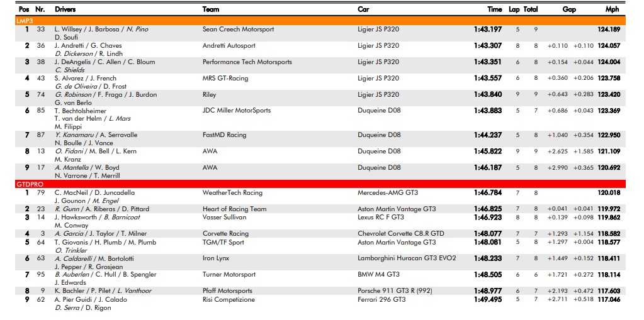Select the 1:49.495 lap time
Screen dimensions: 644x320
click(488, 299)
